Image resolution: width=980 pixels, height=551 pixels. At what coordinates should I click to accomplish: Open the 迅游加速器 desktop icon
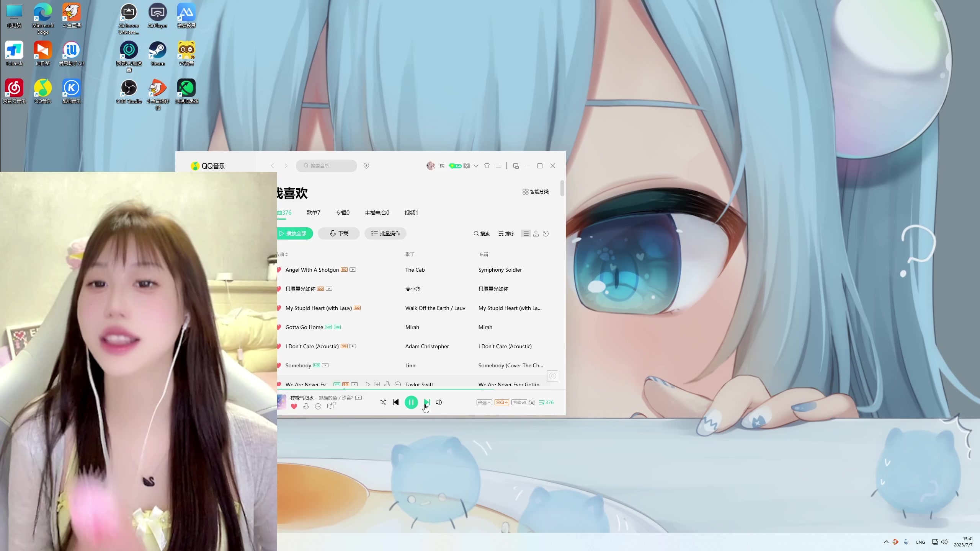pyautogui.click(x=186, y=92)
